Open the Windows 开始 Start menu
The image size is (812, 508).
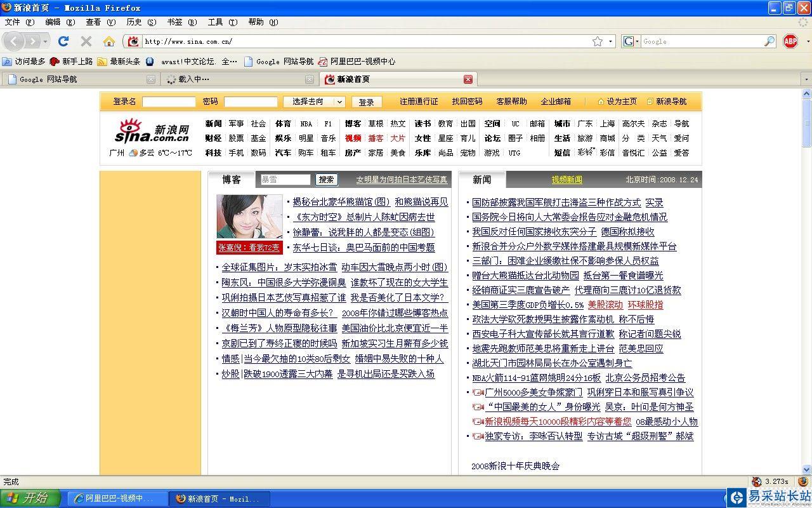[x=30, y=498]
